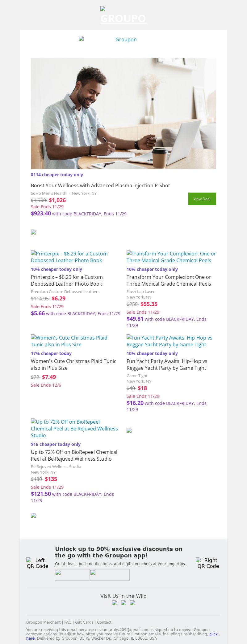Viewport: 247px width, 644px height.
Task: Open Women's Cute Christmas Plaid Tunic link
Action: (69, 341)
